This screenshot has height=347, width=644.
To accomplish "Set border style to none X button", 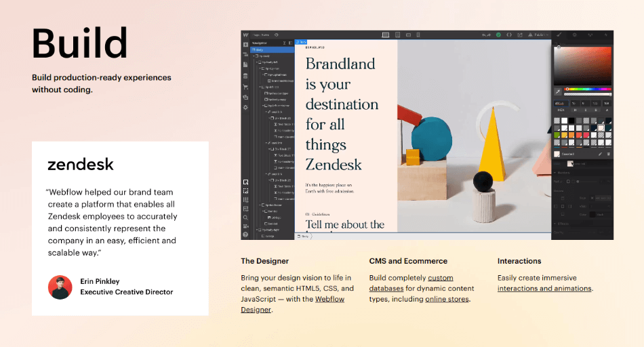I will (x=592, y=199).
